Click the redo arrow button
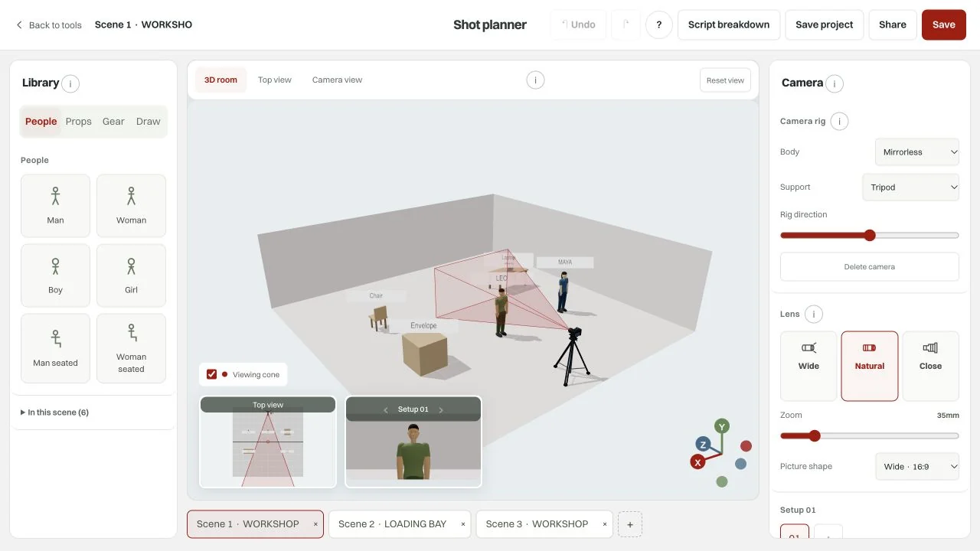 click(626, 24)
